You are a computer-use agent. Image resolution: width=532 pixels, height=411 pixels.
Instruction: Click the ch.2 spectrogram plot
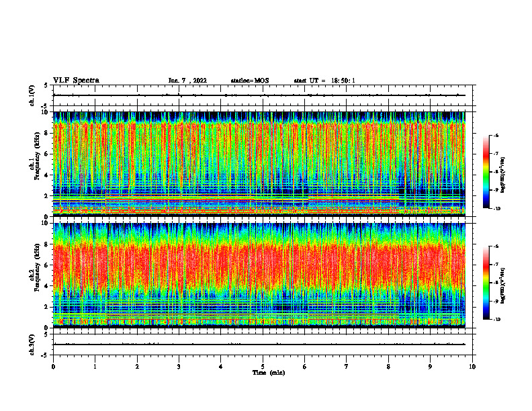[x=259, y=275]
